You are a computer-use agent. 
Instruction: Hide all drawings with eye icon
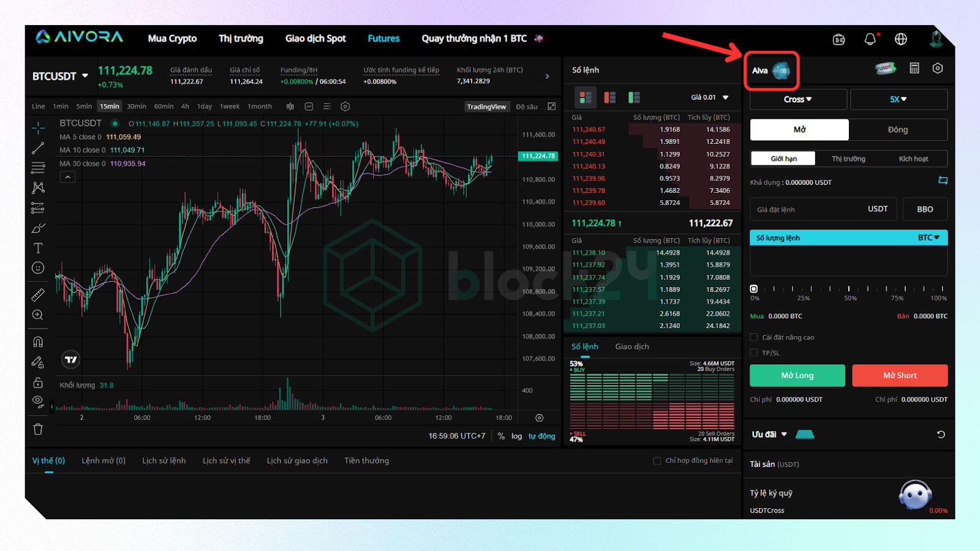coord(38,402)
